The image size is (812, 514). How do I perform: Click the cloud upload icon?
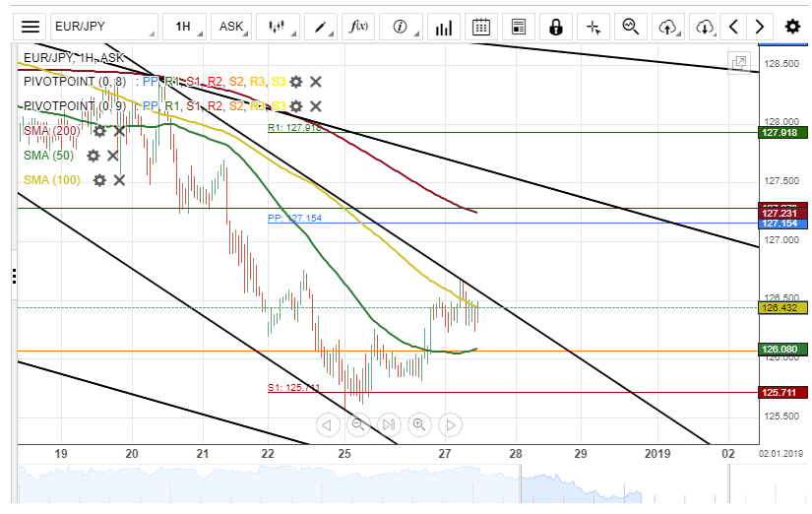[x=668, y=27]
